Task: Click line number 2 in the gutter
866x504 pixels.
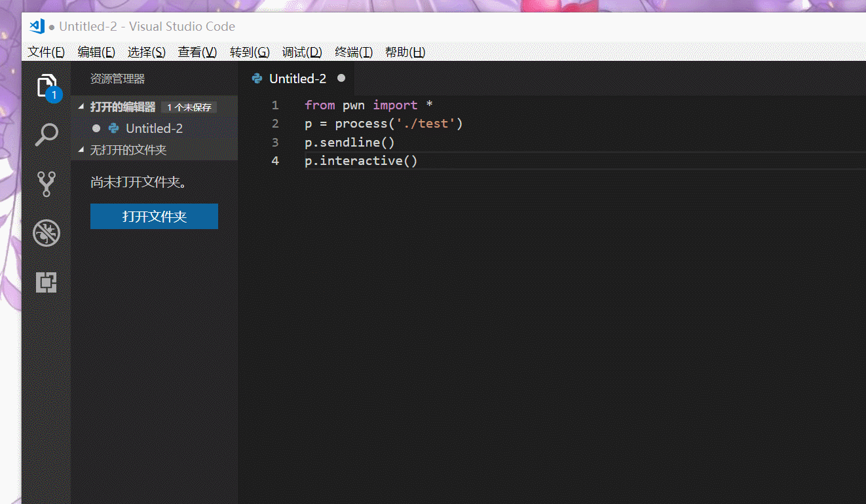Action: tap(275, 124)
